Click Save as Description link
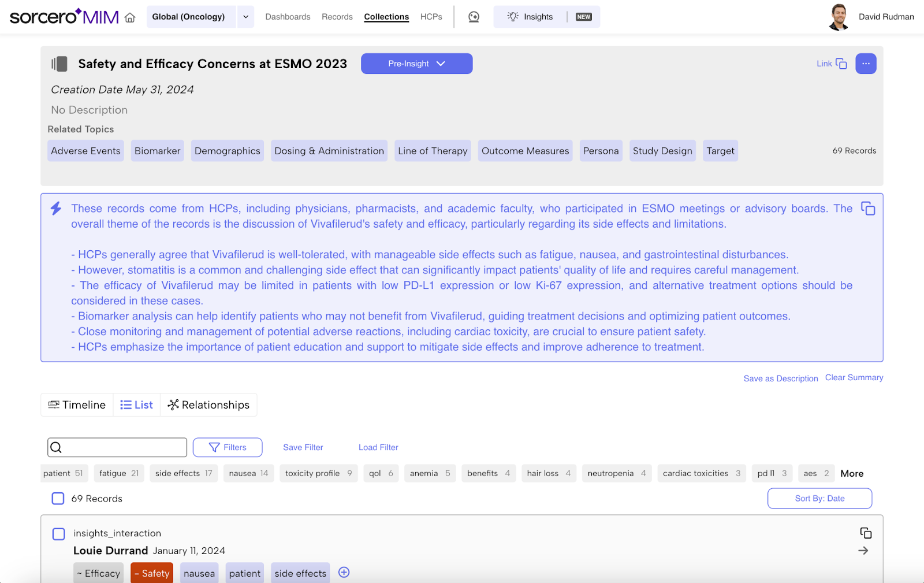The height and width of the screenshot is (583, 924). [781, 378]
